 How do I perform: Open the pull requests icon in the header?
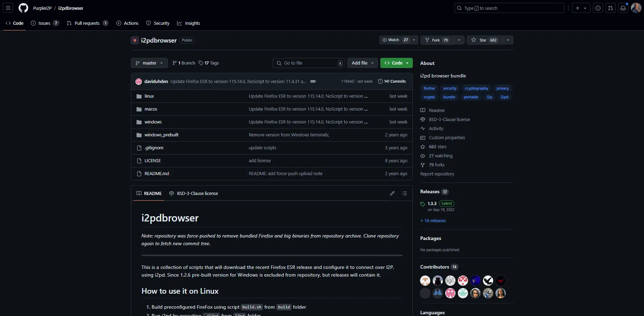tap(610, 8)
